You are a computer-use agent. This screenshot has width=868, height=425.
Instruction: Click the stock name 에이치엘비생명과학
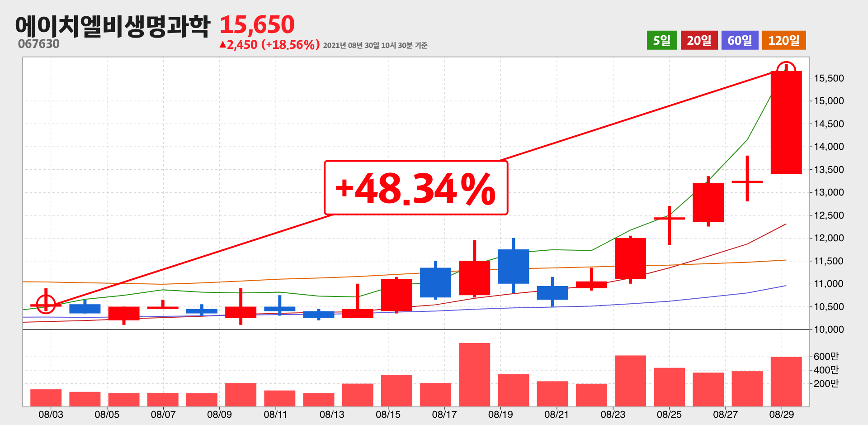113,26
